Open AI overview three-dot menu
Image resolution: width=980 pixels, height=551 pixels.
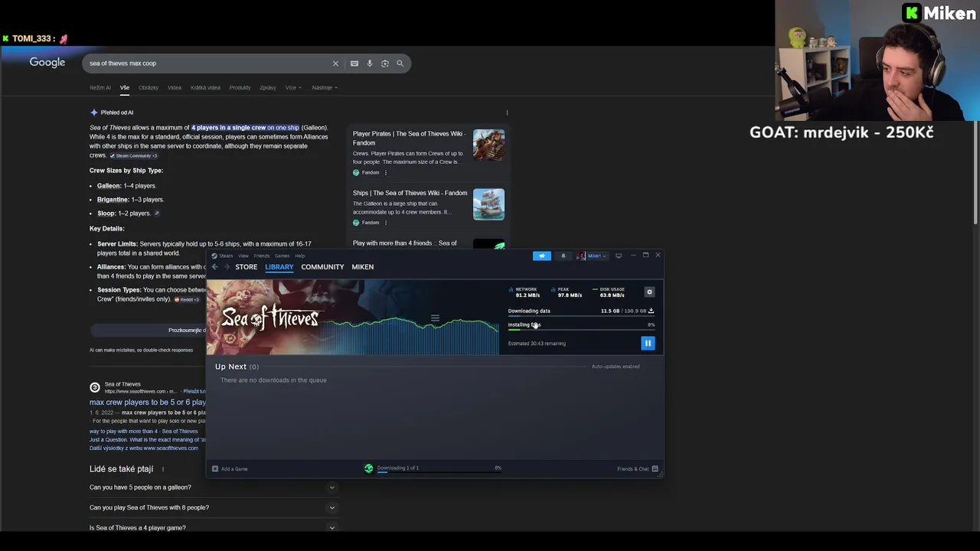click(x=507, y=112)
